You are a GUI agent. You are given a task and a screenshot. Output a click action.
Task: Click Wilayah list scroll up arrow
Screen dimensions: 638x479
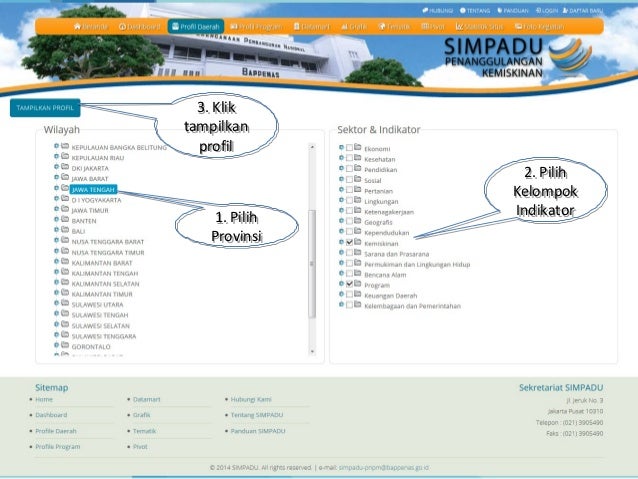[x=312, y=147]
